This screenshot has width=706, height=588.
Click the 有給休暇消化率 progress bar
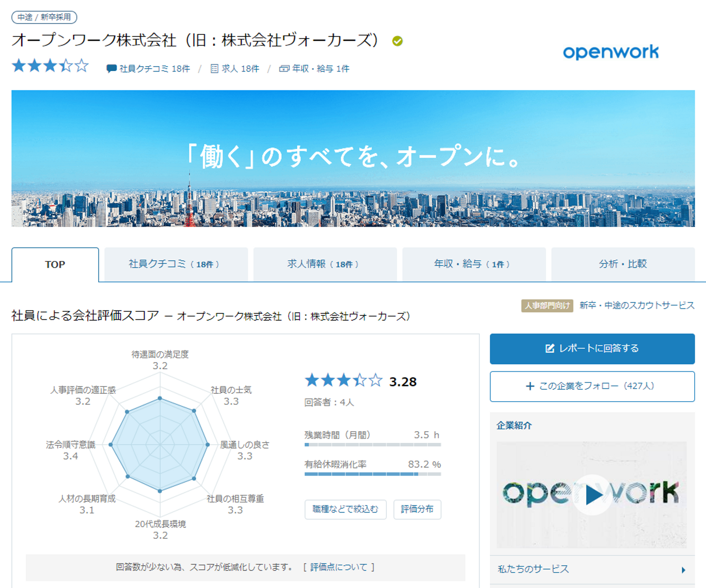pyautogui.click(x=373, y=474)
